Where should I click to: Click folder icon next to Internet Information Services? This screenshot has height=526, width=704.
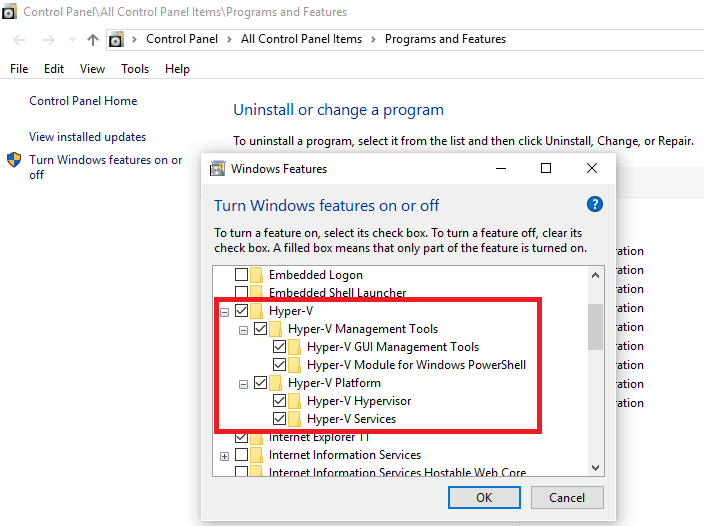(256, 455)
